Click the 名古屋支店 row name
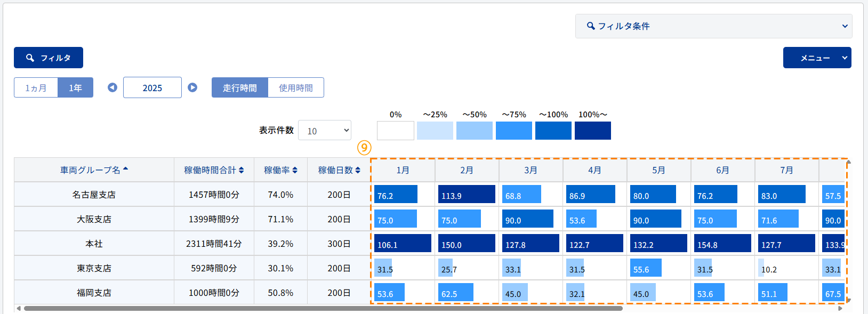Screen dimensions: 868x314 94,195
